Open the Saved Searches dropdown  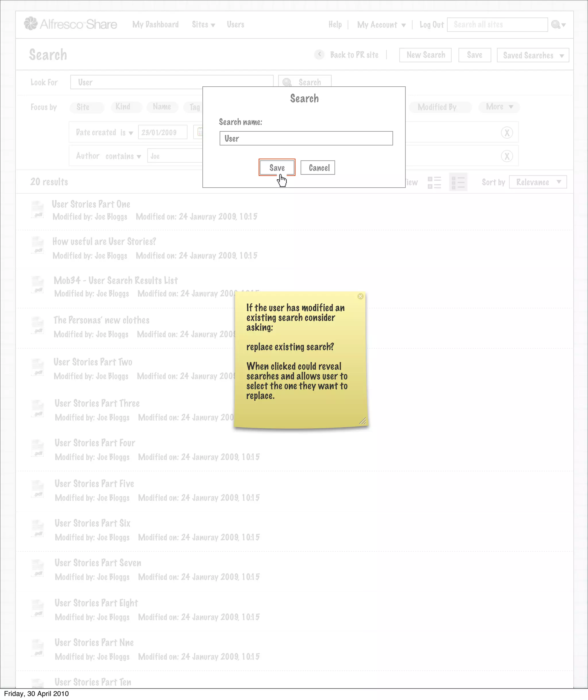[x=533, y=55]
